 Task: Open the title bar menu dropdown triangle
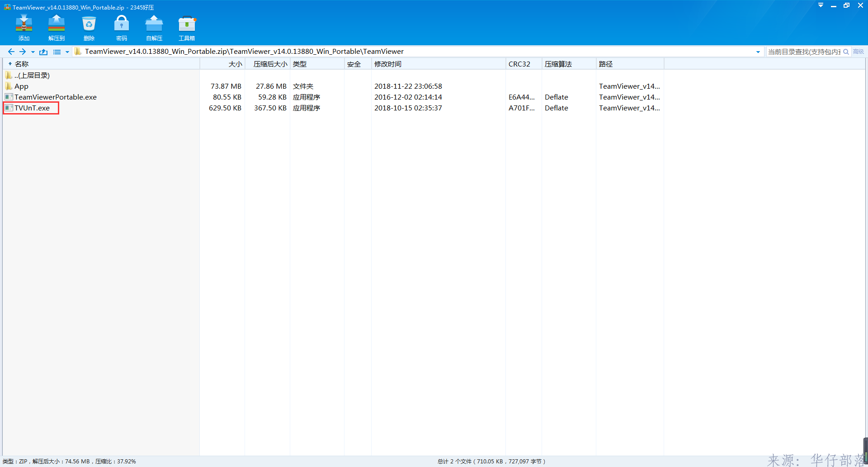pos(821,5)
